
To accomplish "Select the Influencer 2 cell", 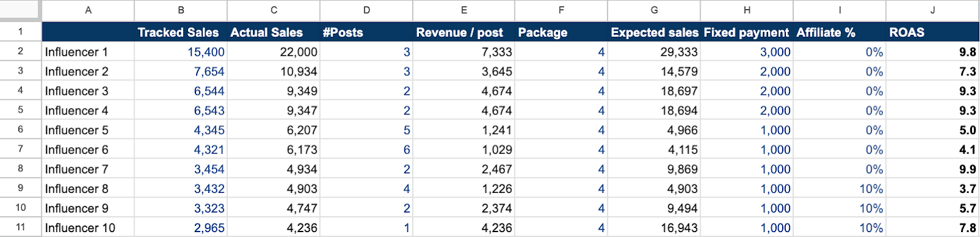I will (88, 72).
